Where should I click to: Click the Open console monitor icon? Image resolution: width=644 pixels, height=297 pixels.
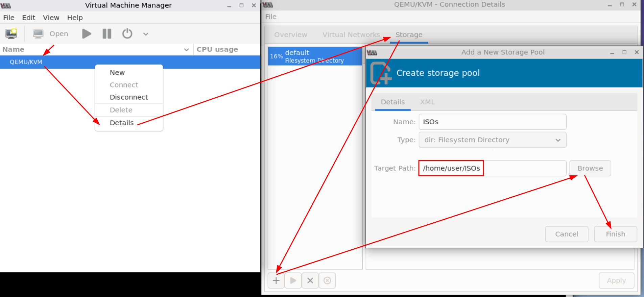[38, 34]
